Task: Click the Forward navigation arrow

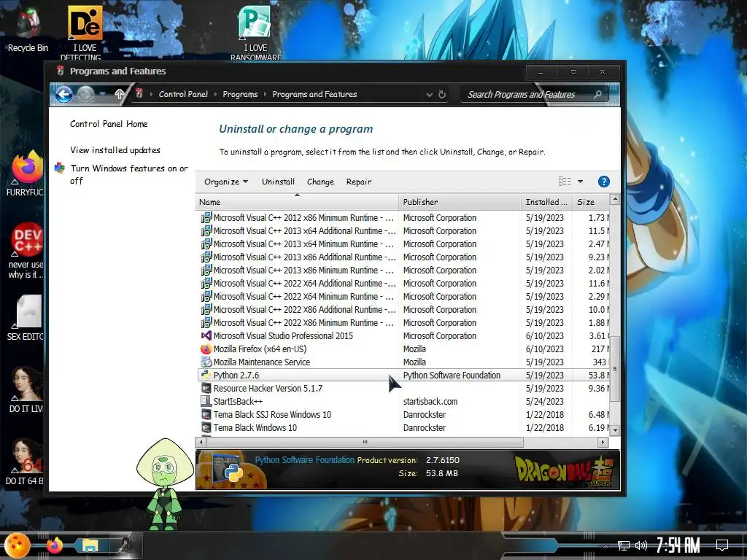Action: 85,94
